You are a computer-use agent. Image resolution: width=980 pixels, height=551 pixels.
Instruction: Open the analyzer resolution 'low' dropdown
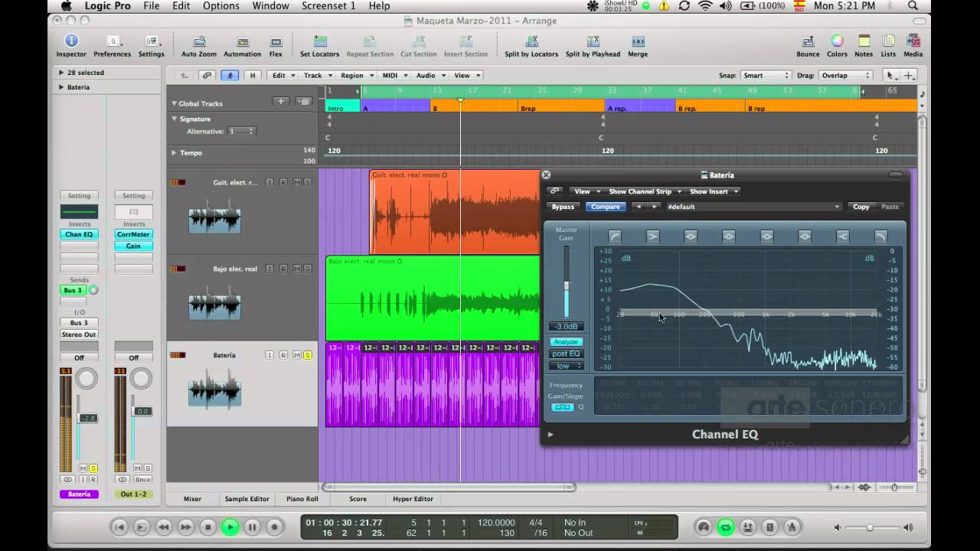(566, 366)
